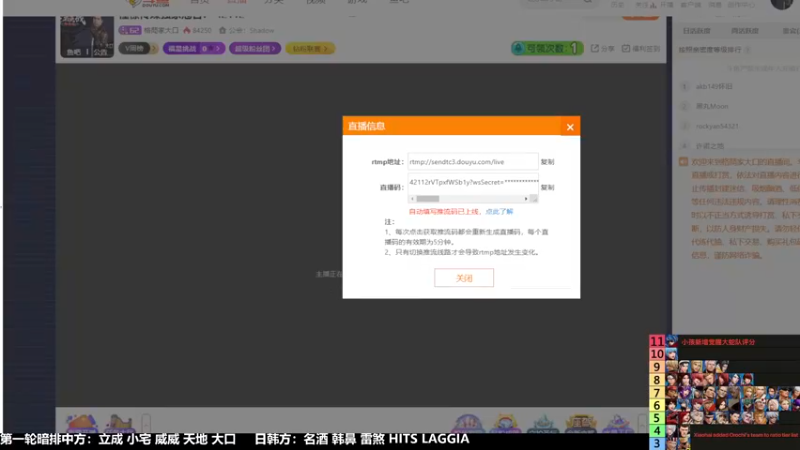Click the tier 10 row label in overlay
The height and width of the screenshot is (450, 800).
pyautogui.click(x=657, y=354)
